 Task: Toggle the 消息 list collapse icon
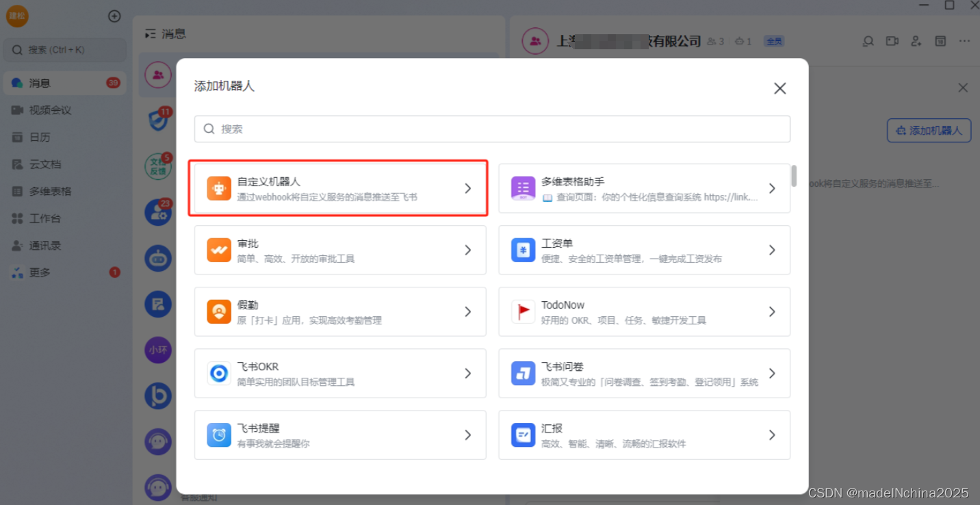[x=151, y=34]
